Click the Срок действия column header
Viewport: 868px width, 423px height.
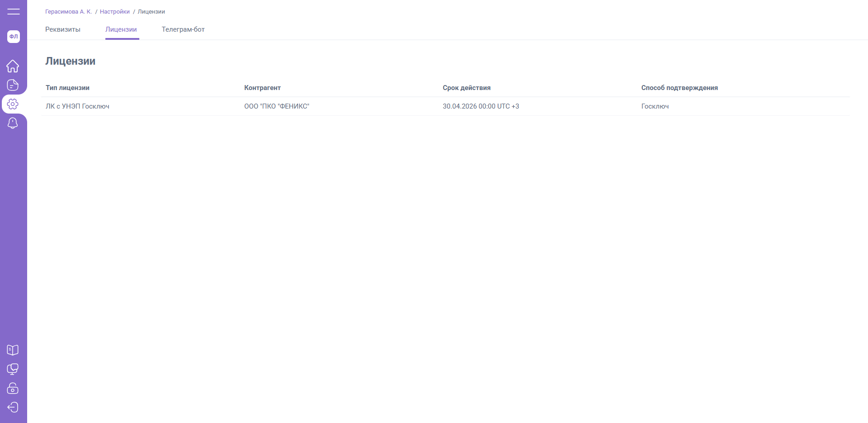click(x=466, y=88)
